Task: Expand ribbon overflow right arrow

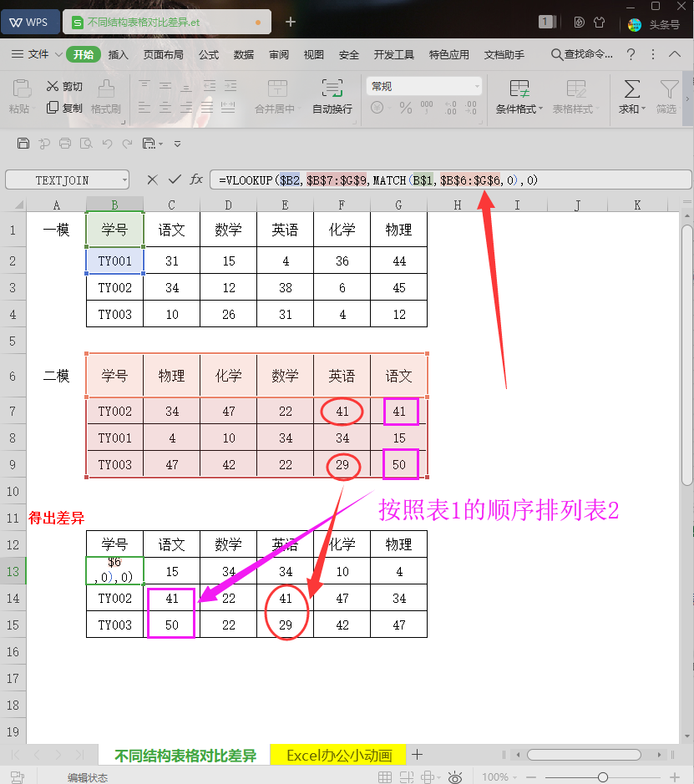Action: pyautogui.click(x=687, y=99)
